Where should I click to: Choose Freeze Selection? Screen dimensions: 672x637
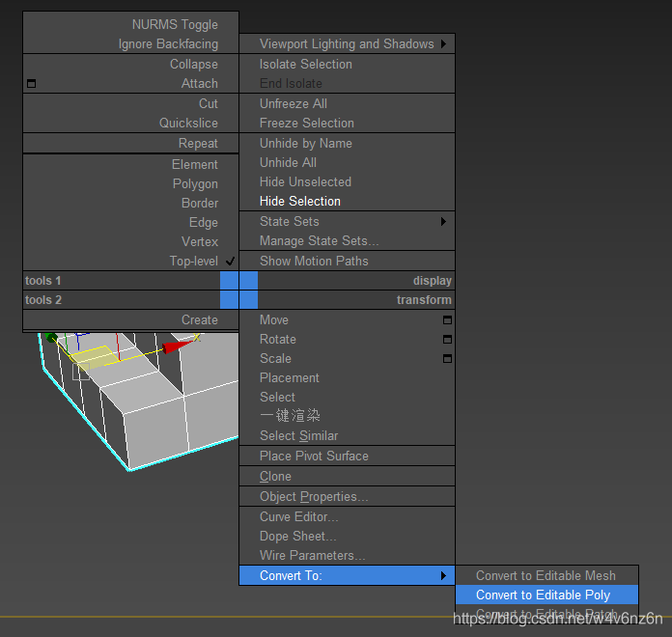[x=307, y=123]
